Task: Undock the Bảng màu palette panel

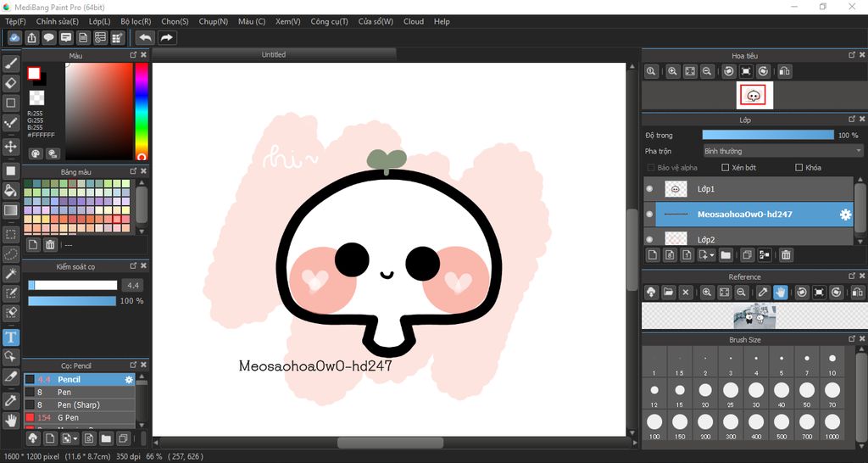Action: coord(133,171)
